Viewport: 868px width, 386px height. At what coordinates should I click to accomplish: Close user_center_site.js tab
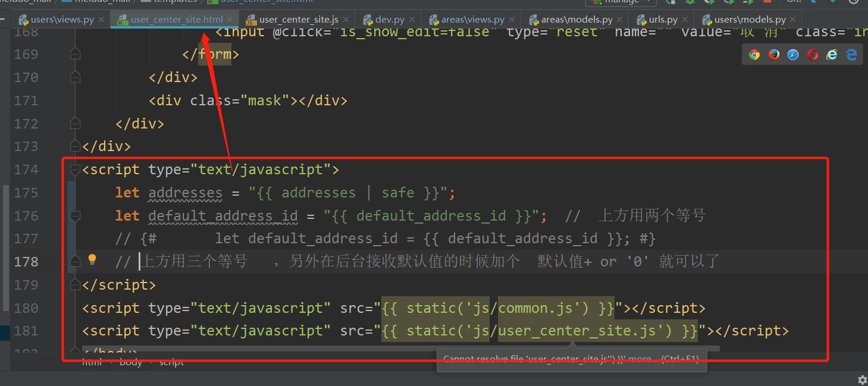pos(346,20)
